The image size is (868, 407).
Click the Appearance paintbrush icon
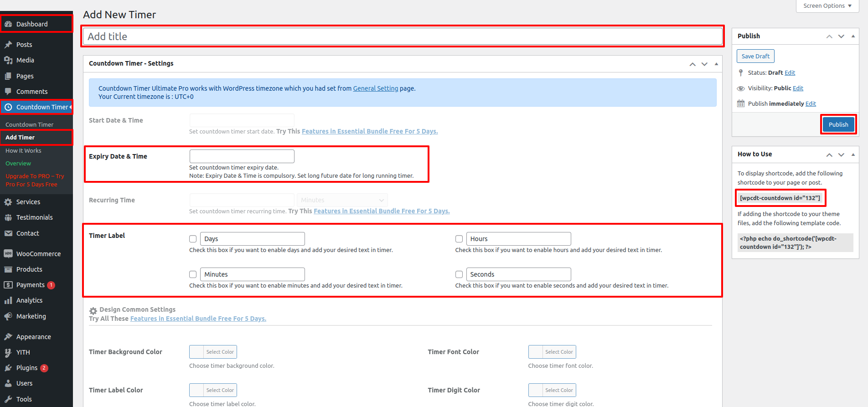coord(8,337)
